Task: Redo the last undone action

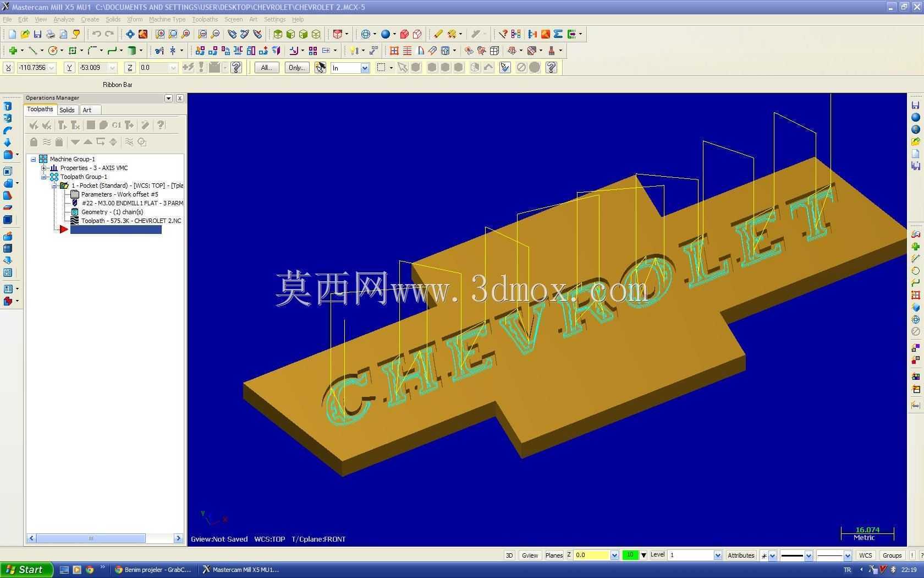Action: pos(109,34)
